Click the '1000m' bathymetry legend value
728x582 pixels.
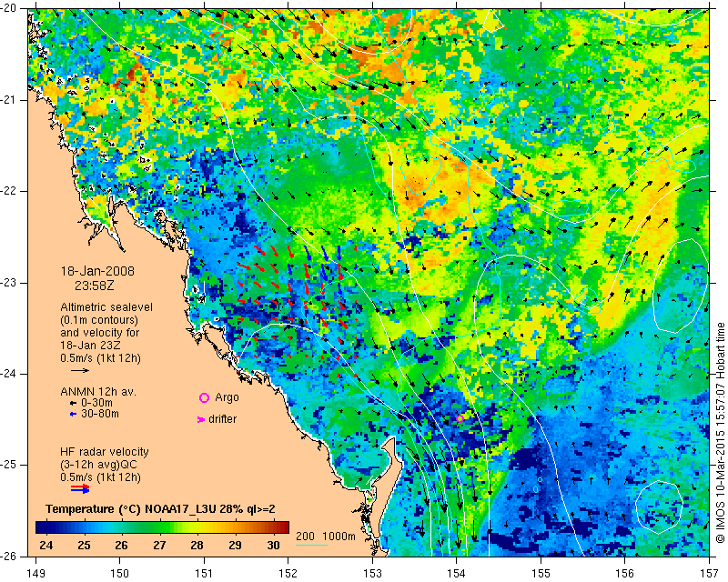(339, 537)
